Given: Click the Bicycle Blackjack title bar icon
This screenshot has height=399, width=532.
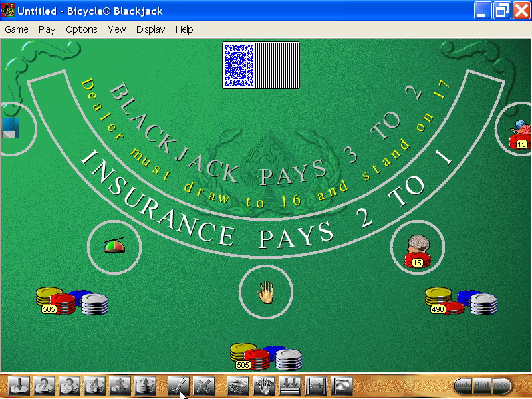Looking at the screenshot, I should pos(7,11).
